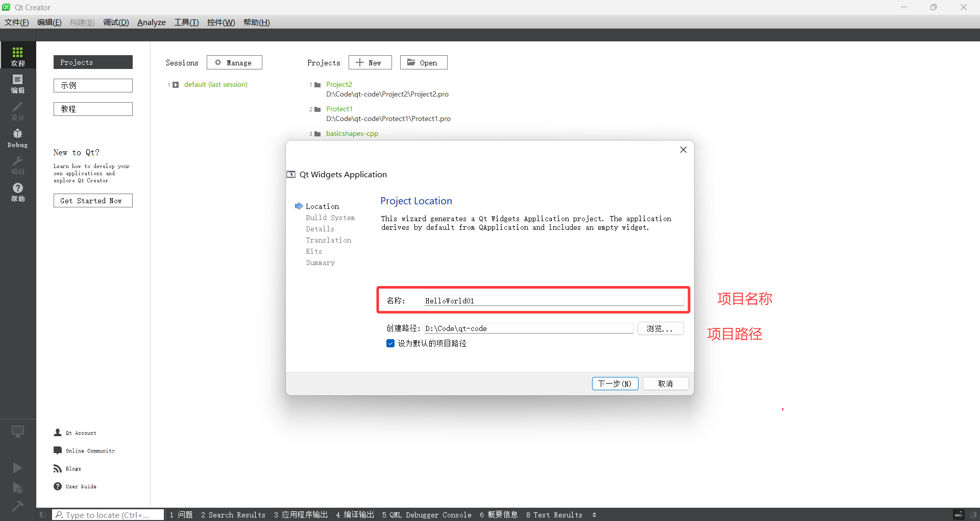
Task: Click 下一步(N) button
Action: 615,384
